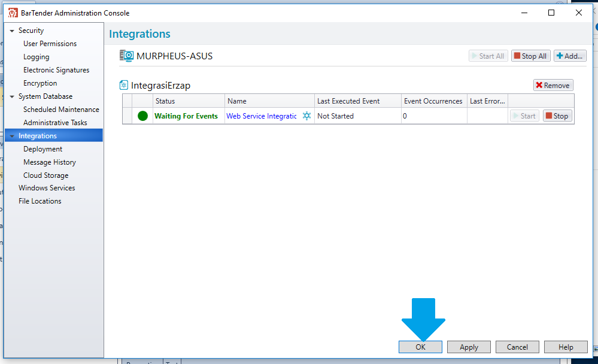Minimize the Administration Console window

click(524, 13)
